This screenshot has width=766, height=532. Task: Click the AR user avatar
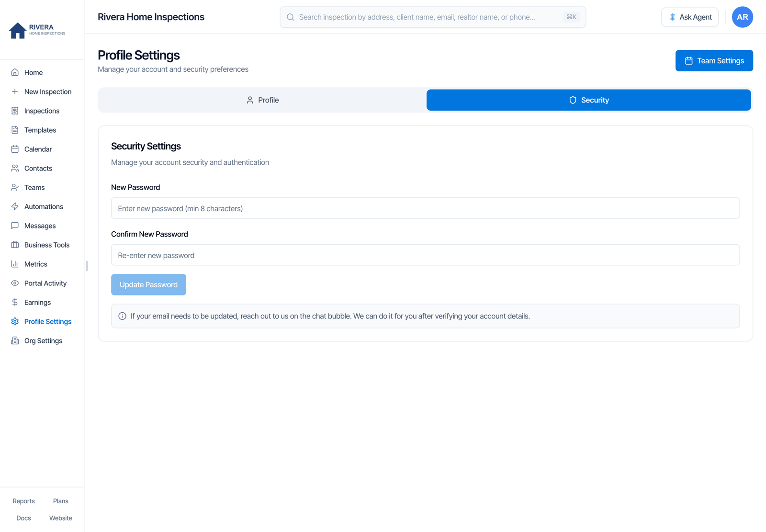coord(742,17)
